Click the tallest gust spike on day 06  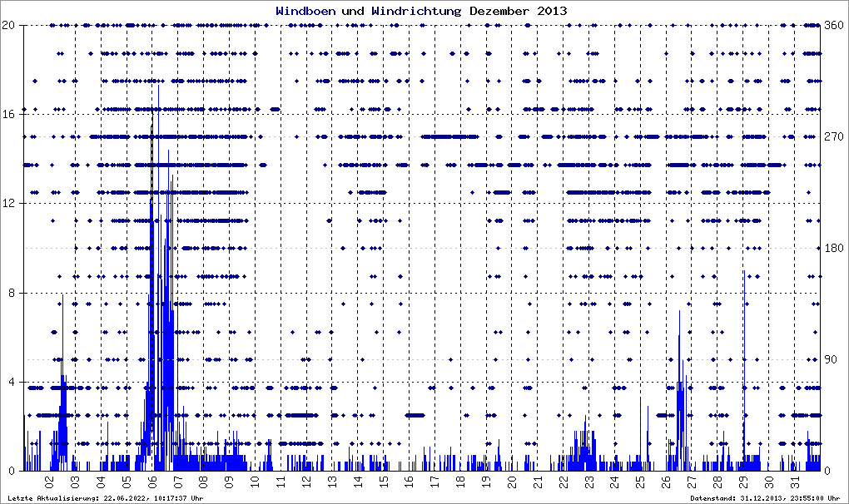tap(159, 86)
